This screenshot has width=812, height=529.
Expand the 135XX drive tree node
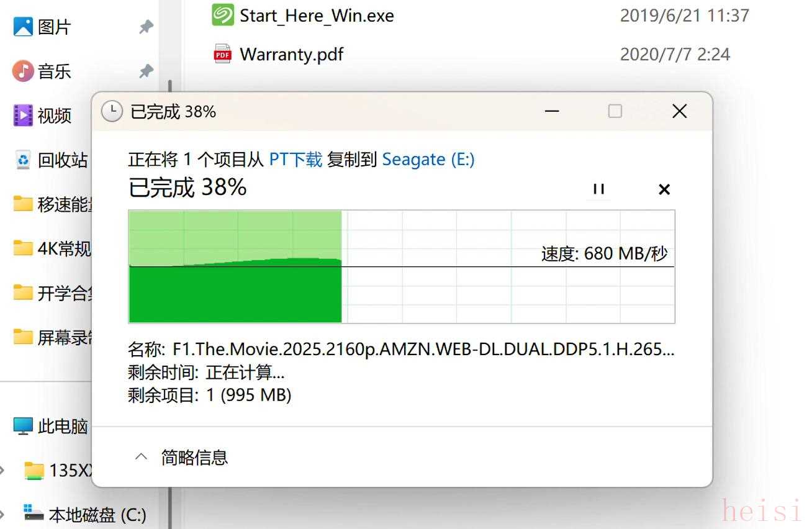(x=3, y=470)
